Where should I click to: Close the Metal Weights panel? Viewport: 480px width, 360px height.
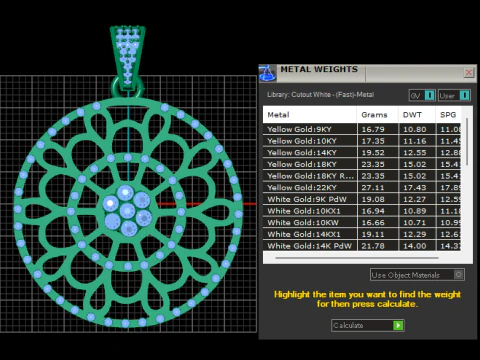(469, 73)
